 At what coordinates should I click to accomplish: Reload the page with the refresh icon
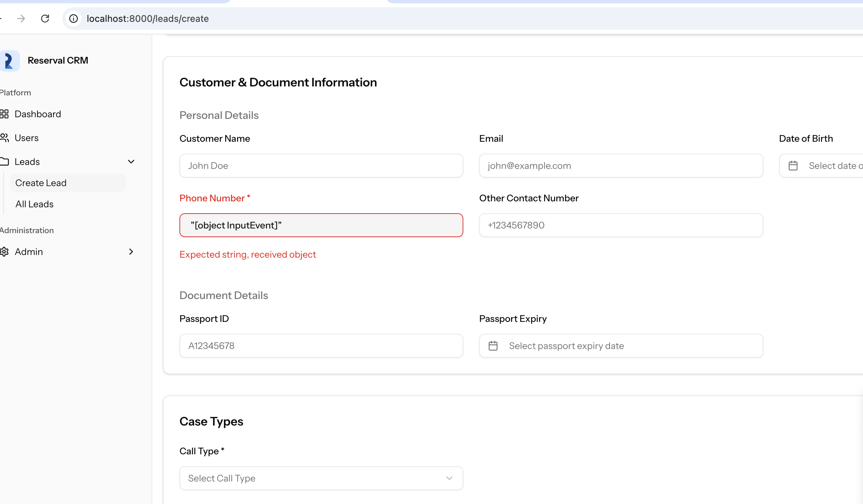click(45, 19)
